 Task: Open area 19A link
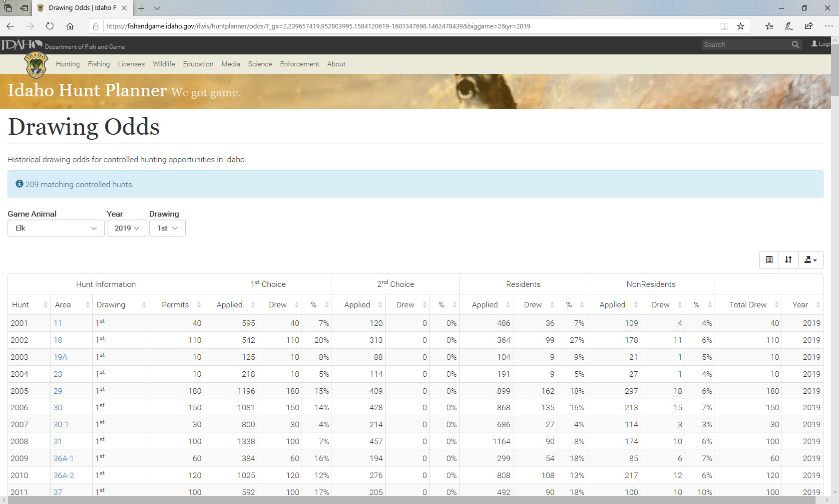60,357
